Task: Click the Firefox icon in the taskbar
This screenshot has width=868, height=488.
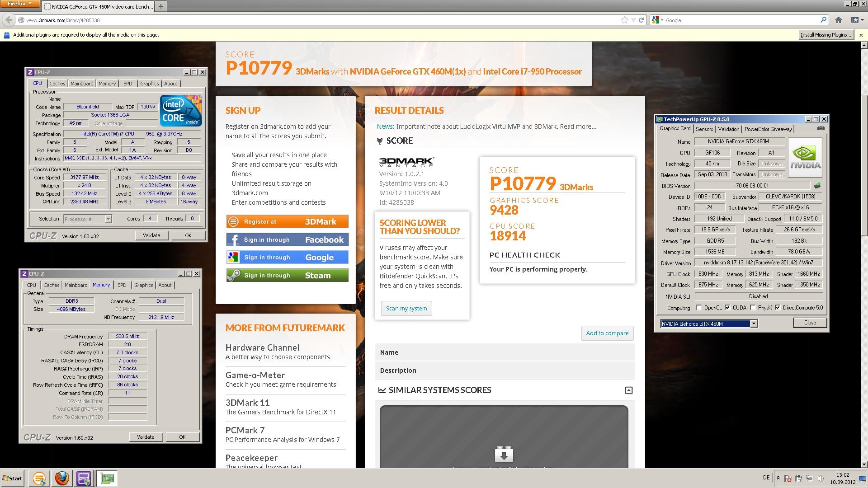Action: pos(62,478)
